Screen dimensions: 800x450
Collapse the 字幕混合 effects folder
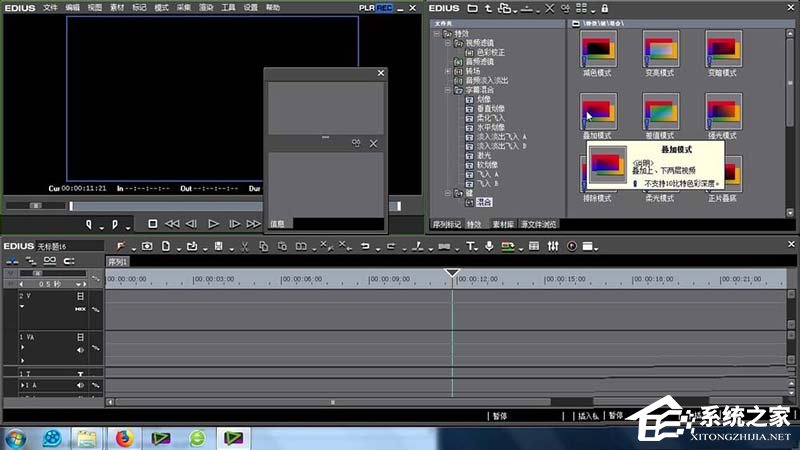[449, 90]
